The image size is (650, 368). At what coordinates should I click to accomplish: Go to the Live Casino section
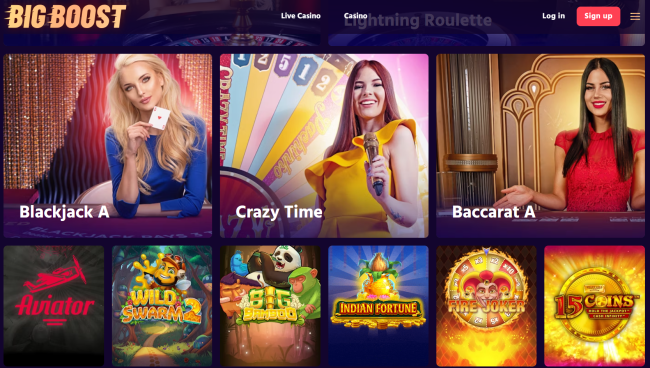(301, 16)
